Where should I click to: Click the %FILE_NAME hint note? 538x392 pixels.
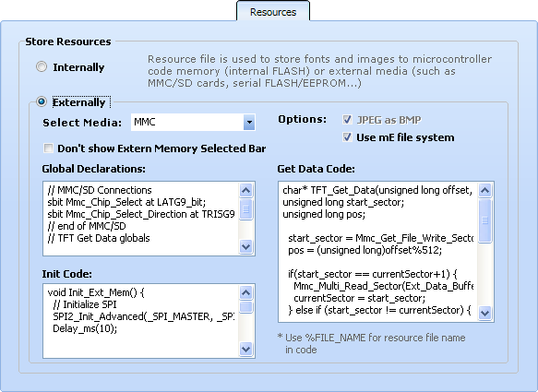371,344
